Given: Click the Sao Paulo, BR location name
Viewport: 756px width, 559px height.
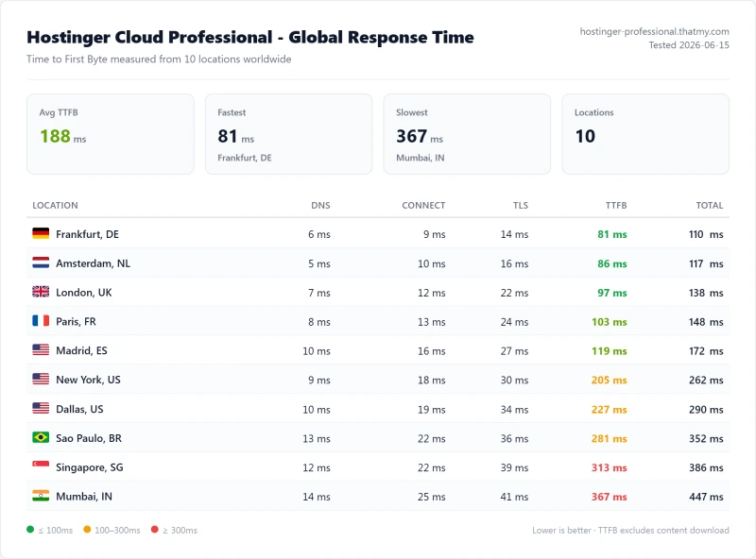Looking at the screenshot, I should pyautogui.click(x=89, y=438).
